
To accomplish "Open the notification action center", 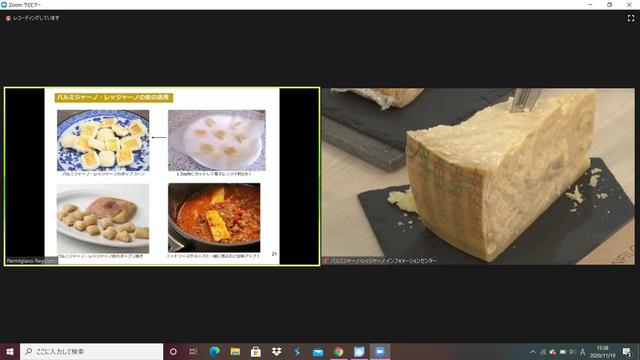I will pos(627,352).
